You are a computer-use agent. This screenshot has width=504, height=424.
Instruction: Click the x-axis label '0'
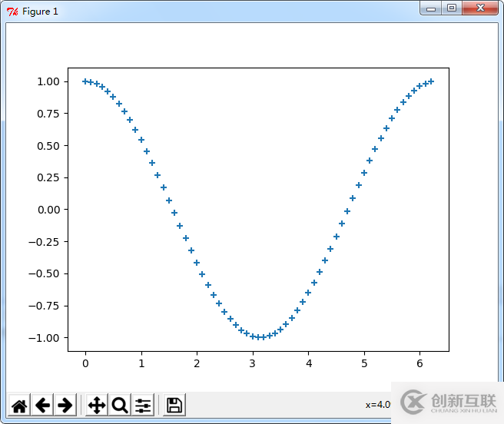(x=85, y=363)
